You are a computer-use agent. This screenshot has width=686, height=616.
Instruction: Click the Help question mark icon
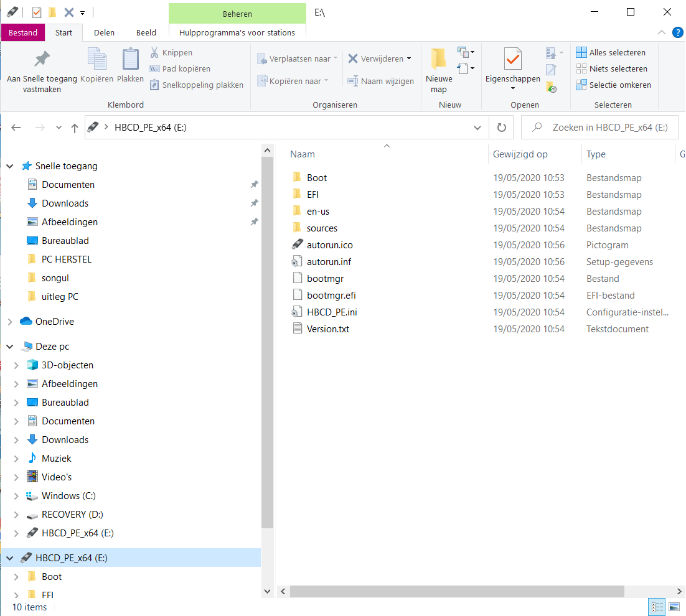point(677,32)
